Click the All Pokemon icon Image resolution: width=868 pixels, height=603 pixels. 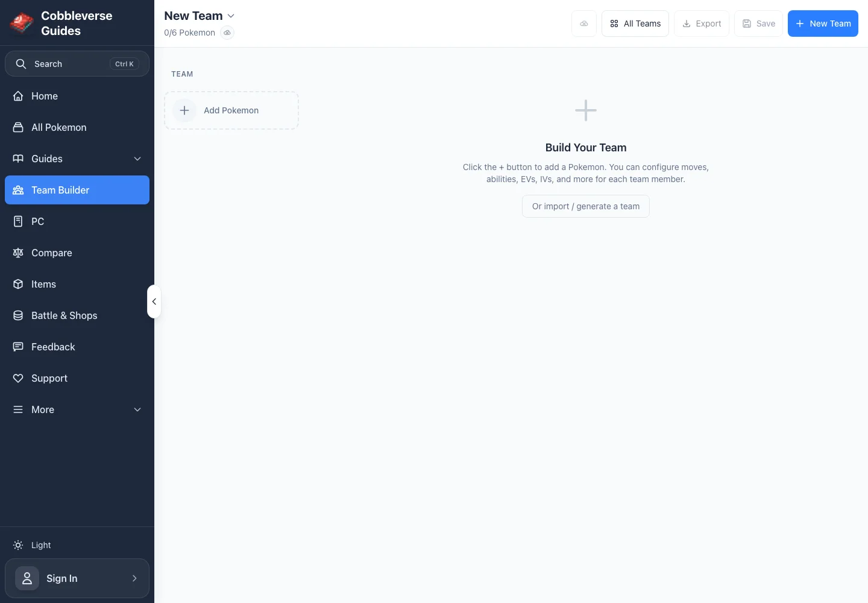pos(18,127)
